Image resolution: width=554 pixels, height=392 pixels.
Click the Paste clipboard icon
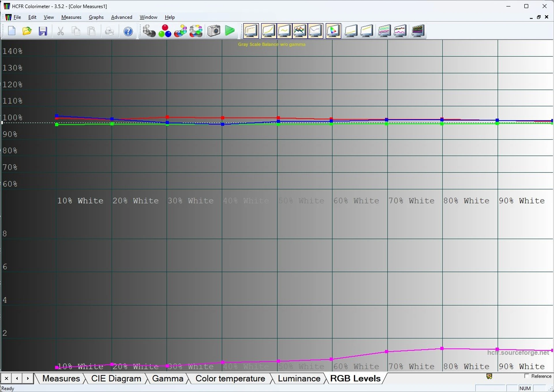[91, 31]
